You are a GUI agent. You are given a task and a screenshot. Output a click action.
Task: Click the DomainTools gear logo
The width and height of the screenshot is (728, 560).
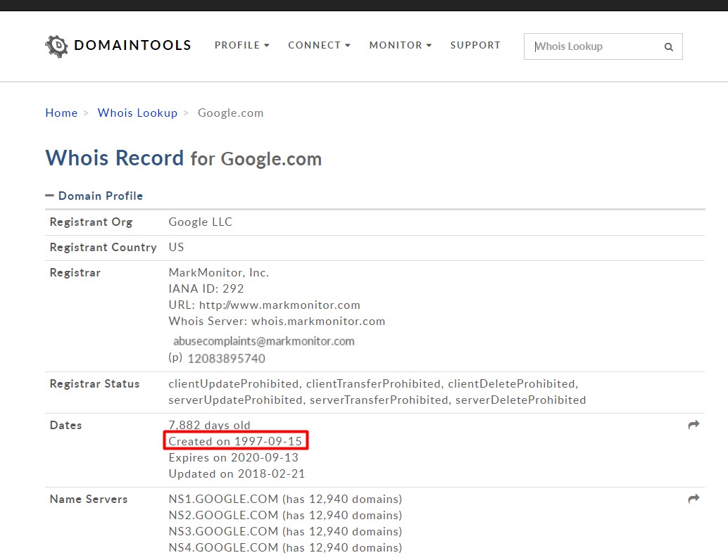tap(56, 46)
